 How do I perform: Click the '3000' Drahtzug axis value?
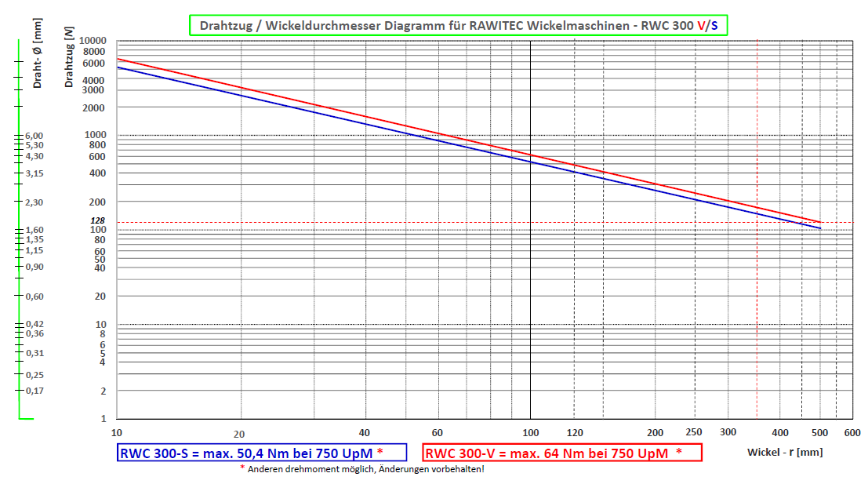(x=93, y=89)
